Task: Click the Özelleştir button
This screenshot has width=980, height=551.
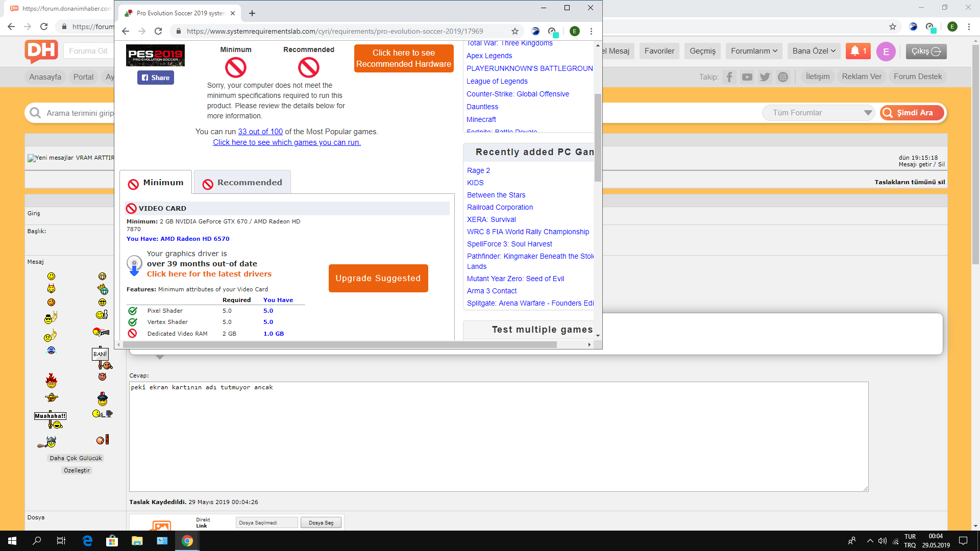Action: pos(77,470)
